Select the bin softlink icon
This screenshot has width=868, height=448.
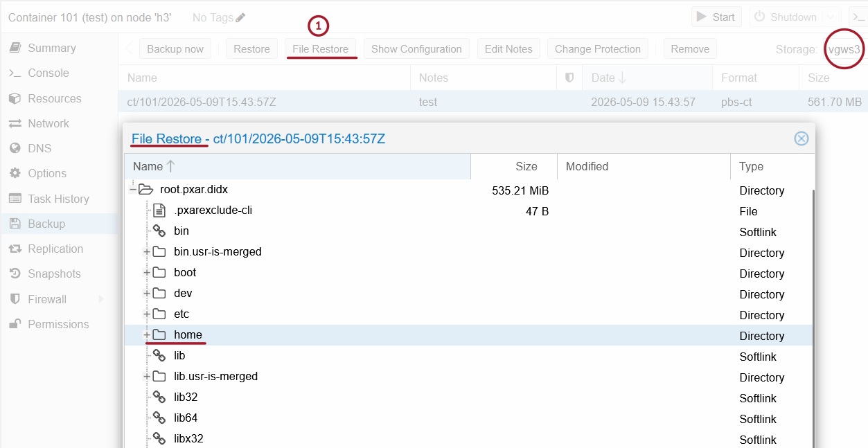[159, 231]
